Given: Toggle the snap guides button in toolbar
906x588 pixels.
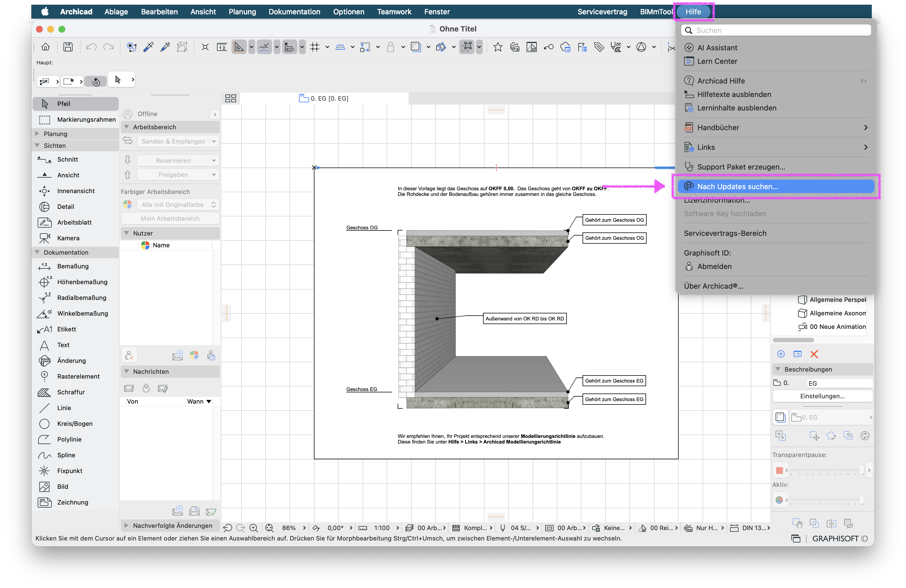Looking at the screenshot, I should [264, 47].
